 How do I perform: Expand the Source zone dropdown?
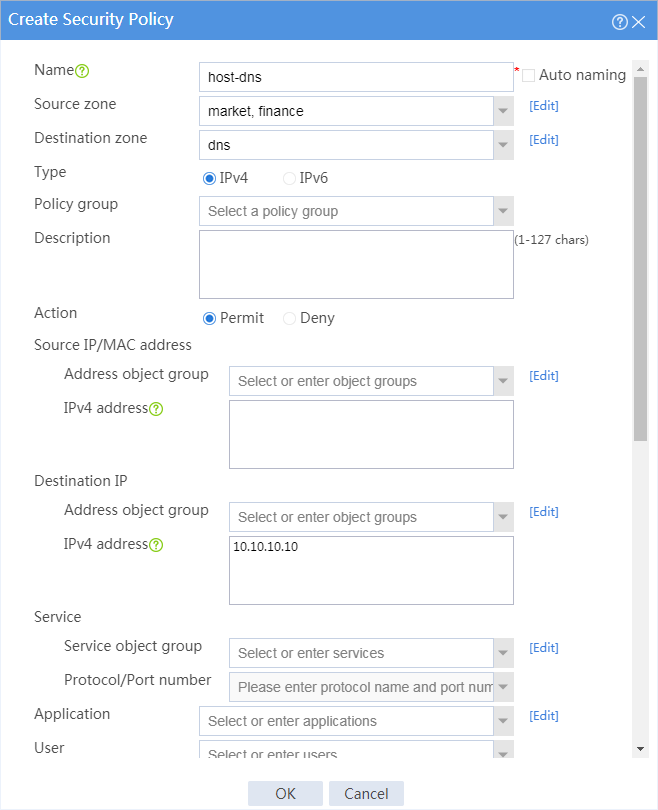click(x=504, y=111)
